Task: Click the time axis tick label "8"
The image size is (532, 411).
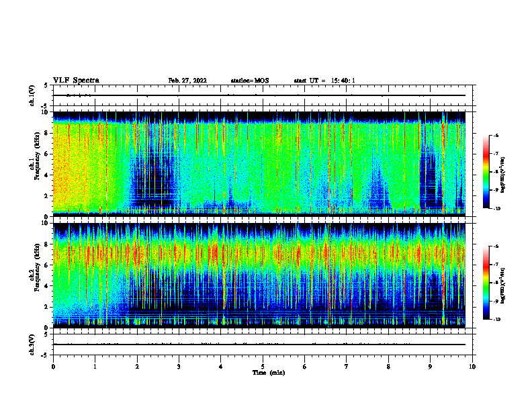Action: (x=388, y=367)
